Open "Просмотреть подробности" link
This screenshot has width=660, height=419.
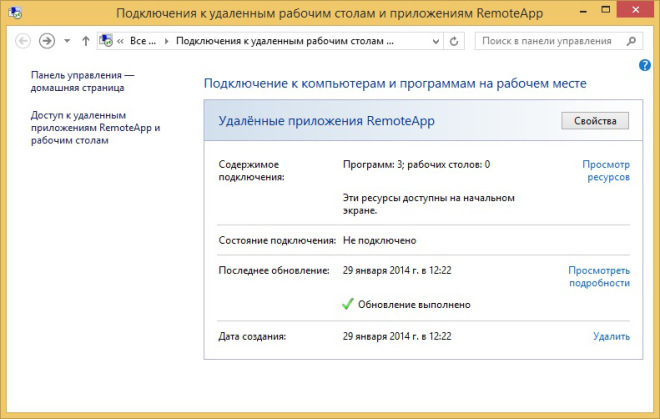599,276
